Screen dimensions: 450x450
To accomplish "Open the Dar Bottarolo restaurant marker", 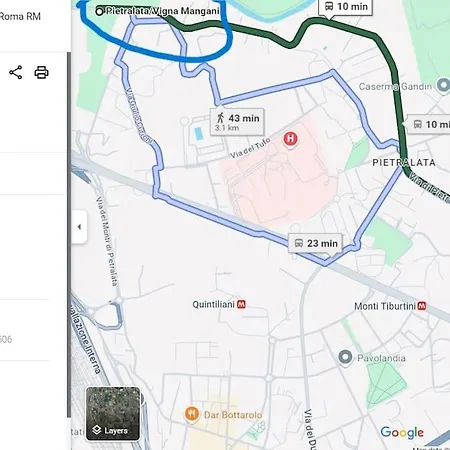I will click(x=192, y=414).
